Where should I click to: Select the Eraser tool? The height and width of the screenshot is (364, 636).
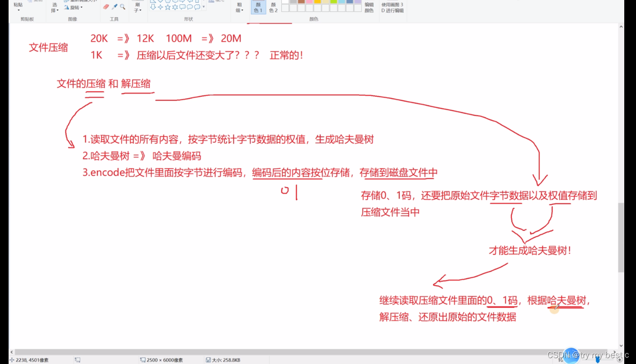(106, 7)
